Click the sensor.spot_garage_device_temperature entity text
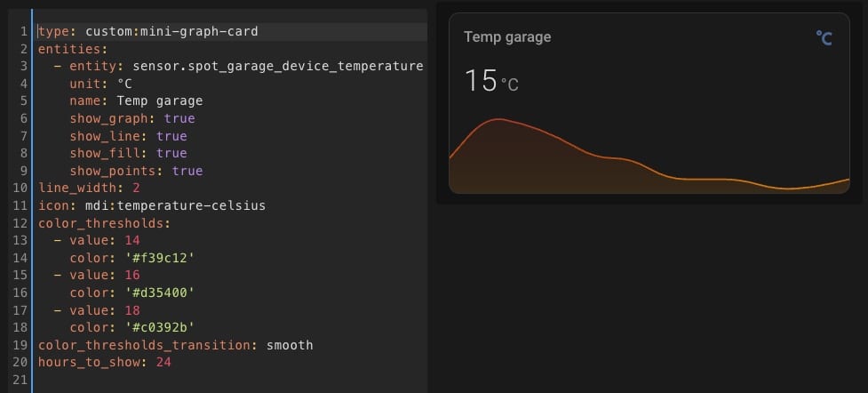The width and height of the screenshot is (868, 393). tap(278, 67)
